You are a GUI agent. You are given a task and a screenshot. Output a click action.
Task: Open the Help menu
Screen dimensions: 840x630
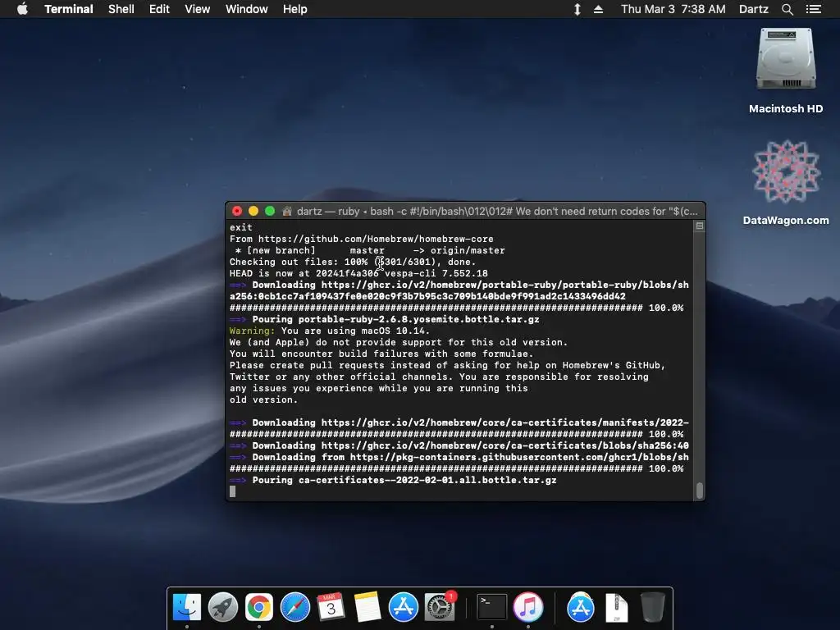tap(295, 9)
